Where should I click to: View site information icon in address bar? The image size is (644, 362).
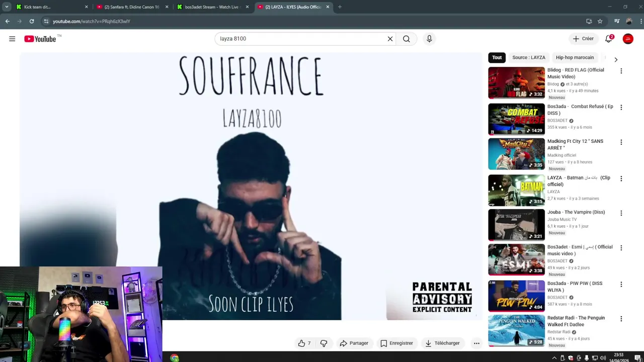[46, 21]
